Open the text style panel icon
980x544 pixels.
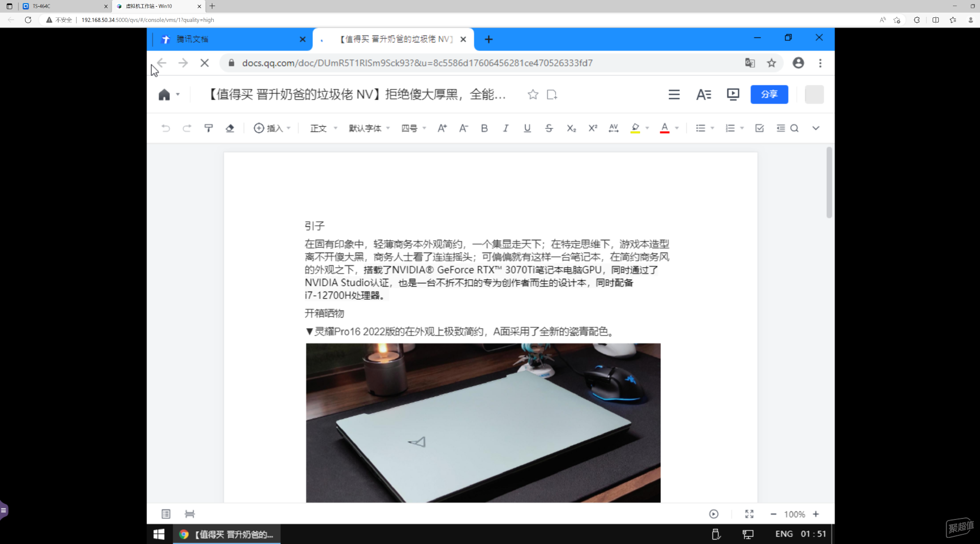tap(703, 94)
